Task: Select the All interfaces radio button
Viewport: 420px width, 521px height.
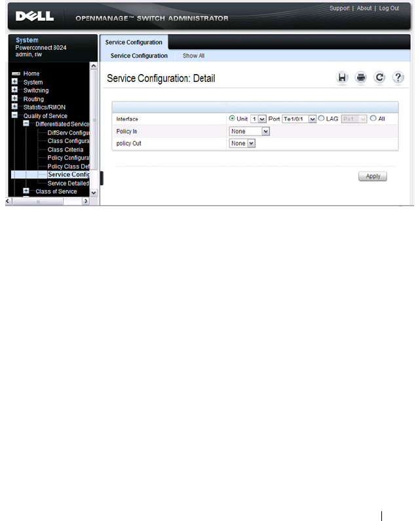Action: tap(373, 118)
